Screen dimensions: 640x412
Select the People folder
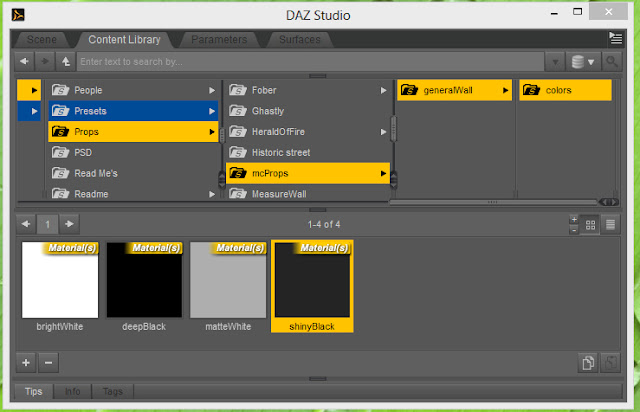tap(133, 90)
